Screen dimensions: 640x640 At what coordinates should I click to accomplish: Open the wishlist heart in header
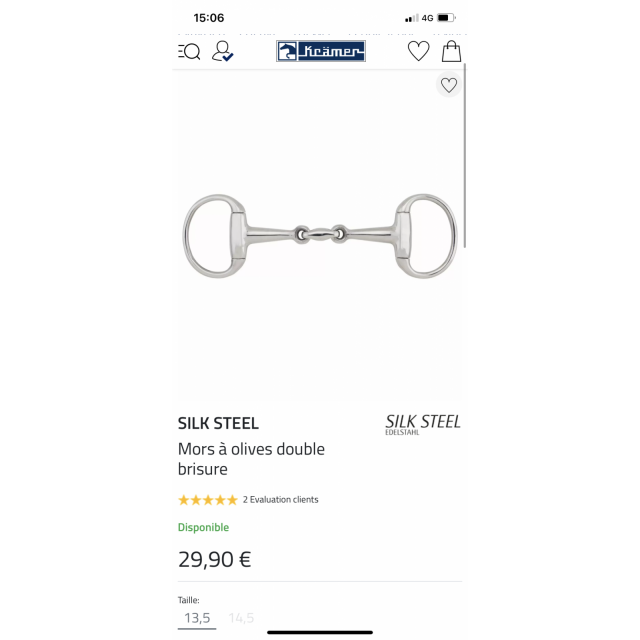click(x=419, y=51)
